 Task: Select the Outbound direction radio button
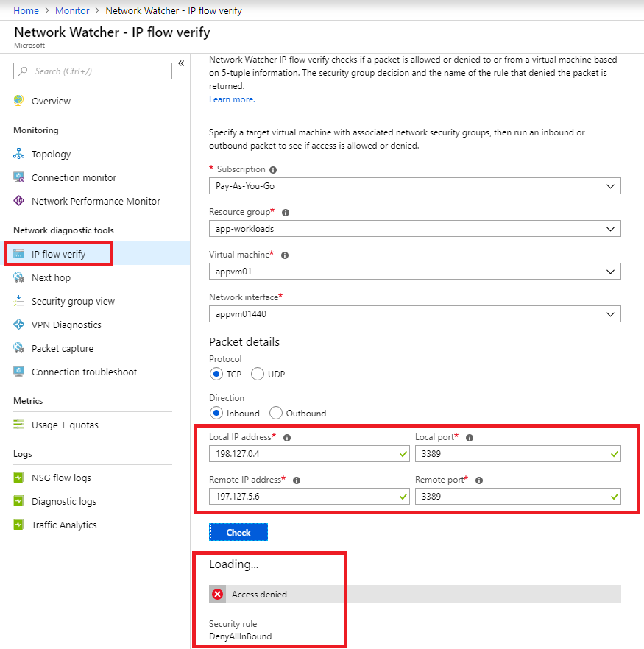point(276,413)
